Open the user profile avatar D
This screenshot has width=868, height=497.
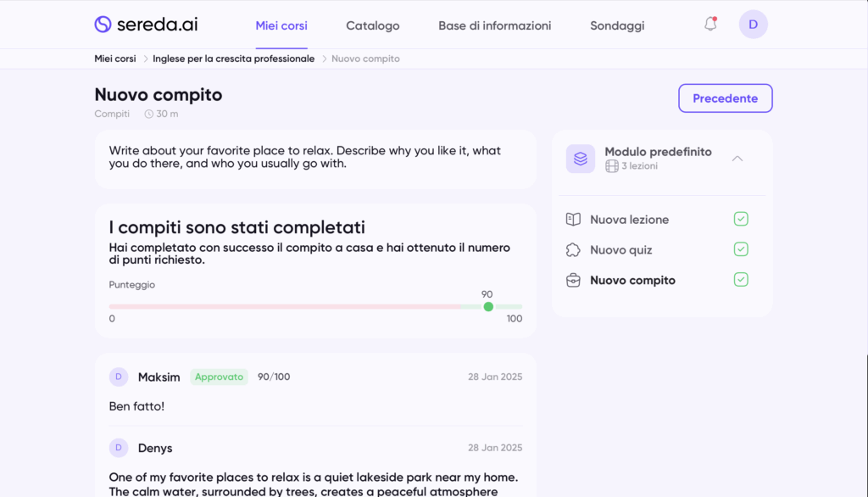[x=753, y=25]
